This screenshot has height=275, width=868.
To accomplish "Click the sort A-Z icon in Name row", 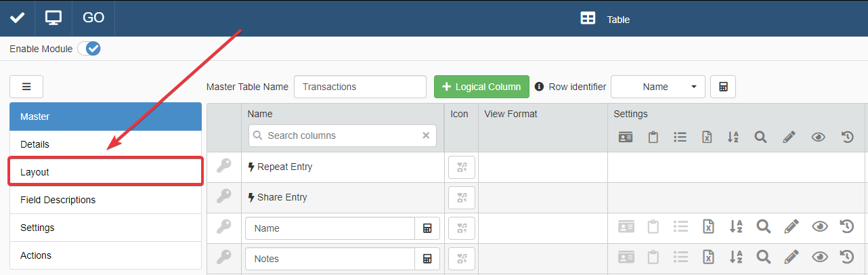I will [735, 227].
